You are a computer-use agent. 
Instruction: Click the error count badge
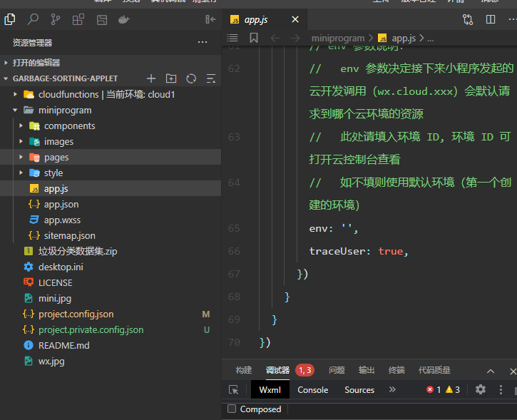point(434,389)
